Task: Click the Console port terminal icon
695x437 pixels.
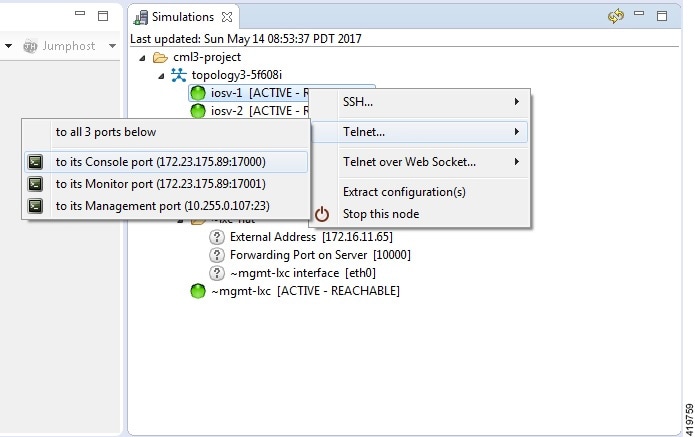Action: tap(35, 162)
